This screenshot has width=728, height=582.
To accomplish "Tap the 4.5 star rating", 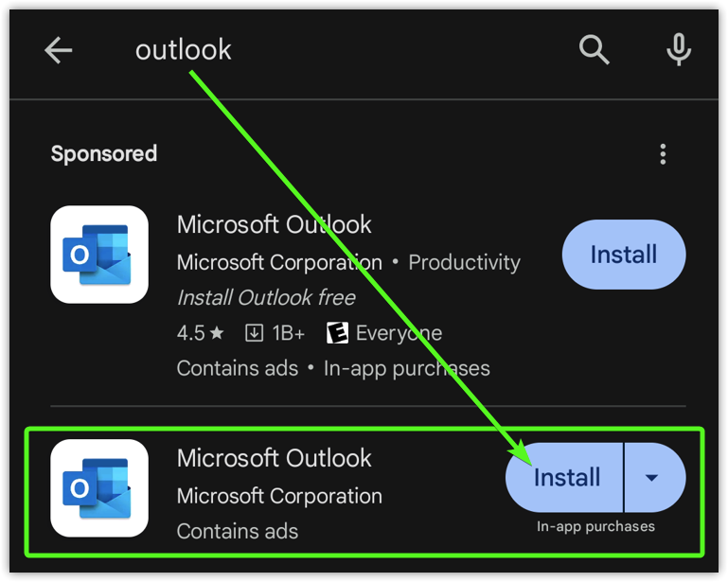I will (201, 333).
